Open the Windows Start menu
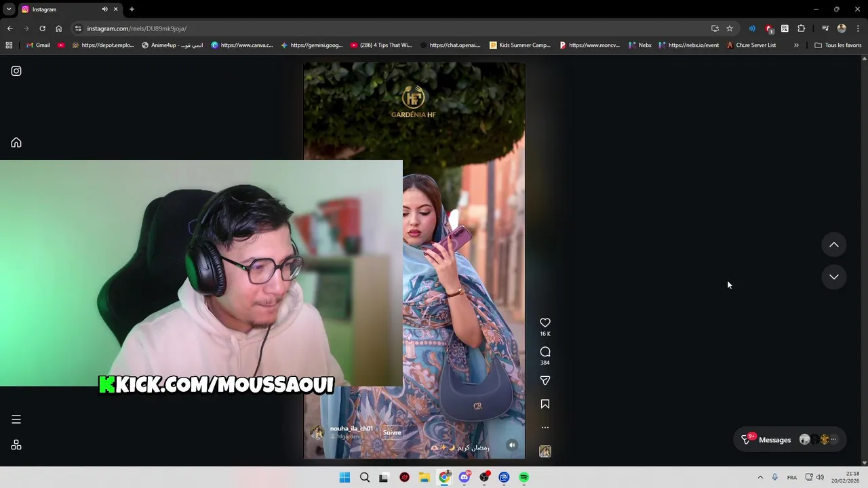Viewport: 868px width, 488px height. pos(344,477)
